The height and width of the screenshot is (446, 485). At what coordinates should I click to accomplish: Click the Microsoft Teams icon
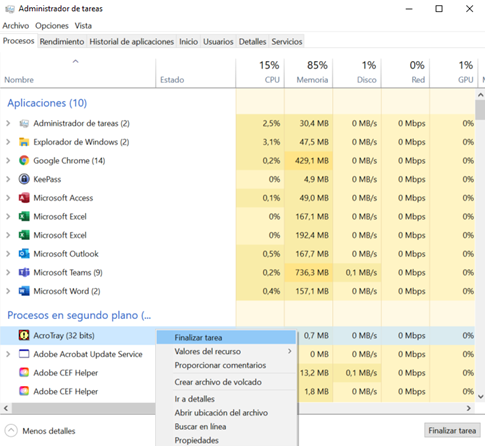tap(24, 273)
